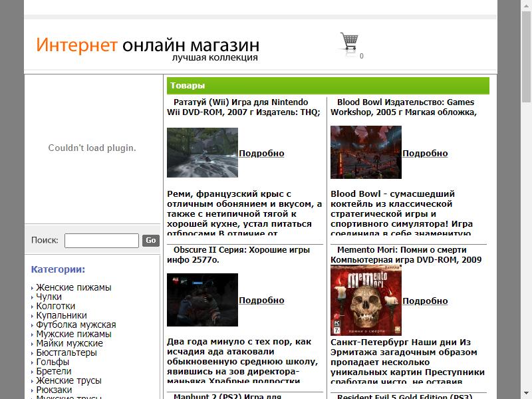Click the Obscure II Серия title text
This screenshot has height=399, width=532.
[x=238, y=255]
